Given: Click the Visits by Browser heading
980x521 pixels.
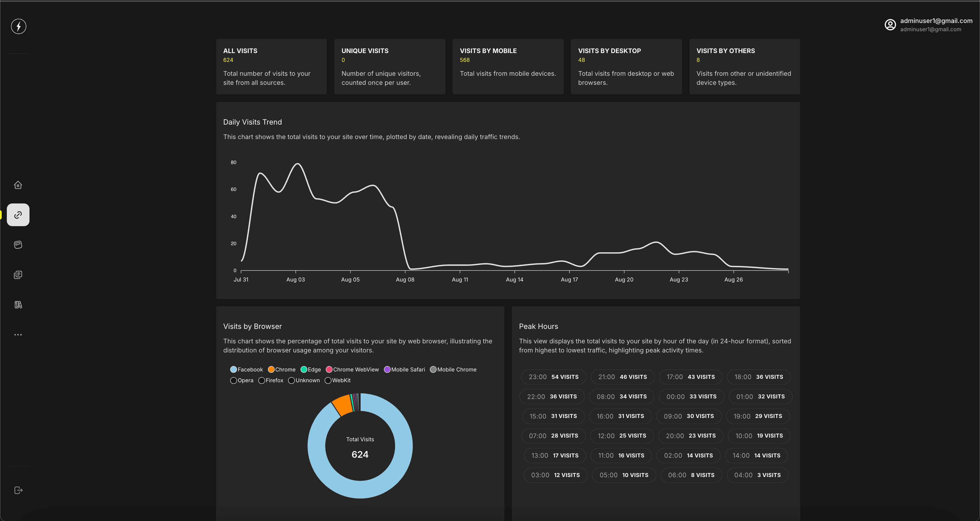Looking at the screenshot, I should (x=253, y=326).
